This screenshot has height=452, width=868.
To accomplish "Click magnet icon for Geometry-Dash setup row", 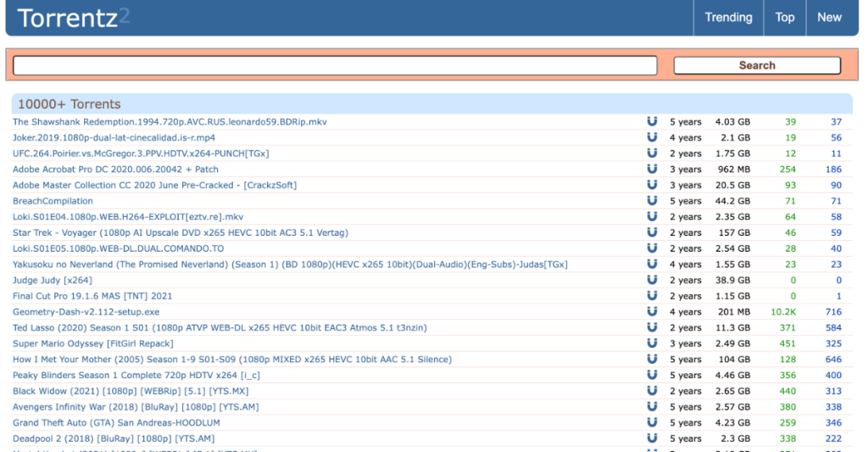I will coord(652,311).
